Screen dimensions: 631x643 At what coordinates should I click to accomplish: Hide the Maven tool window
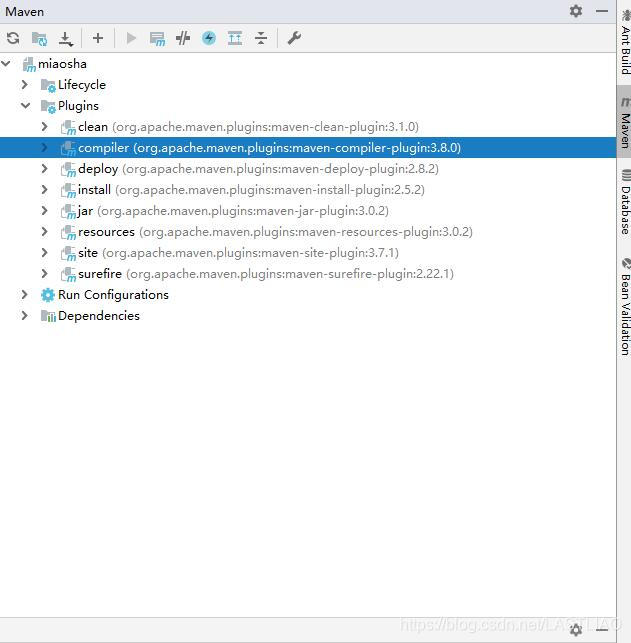tap(601, 11)
